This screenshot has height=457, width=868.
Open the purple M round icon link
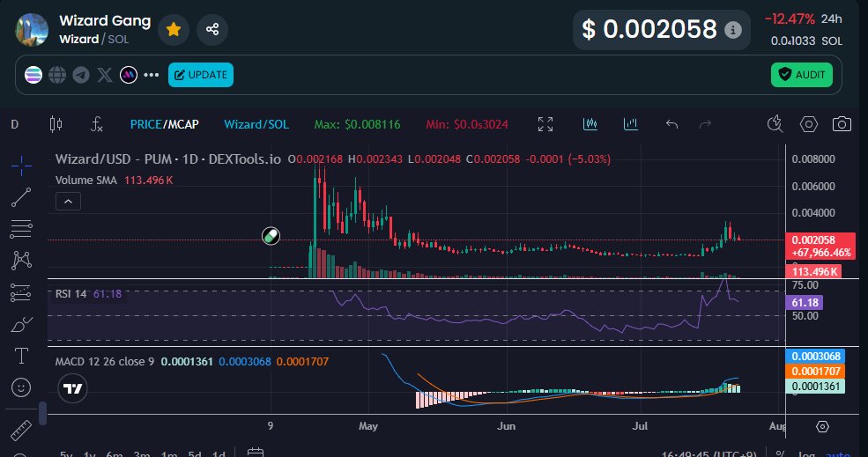pos(129,75)
